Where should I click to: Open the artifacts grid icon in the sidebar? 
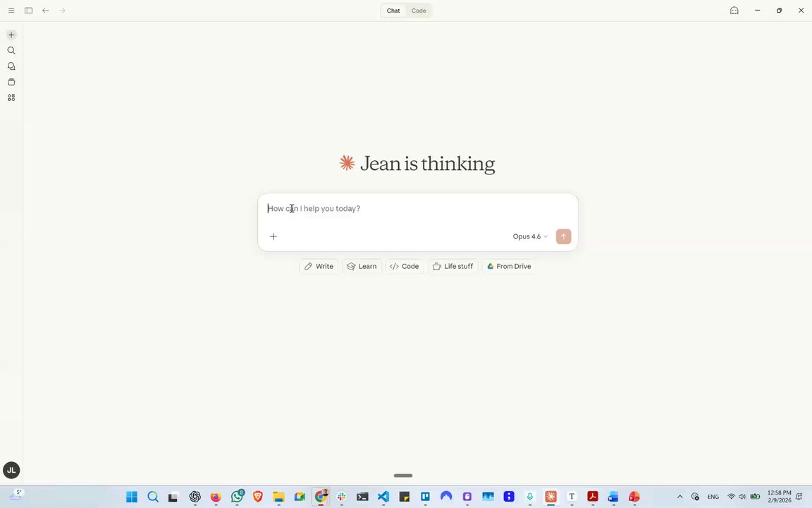[x=11, y=97]
